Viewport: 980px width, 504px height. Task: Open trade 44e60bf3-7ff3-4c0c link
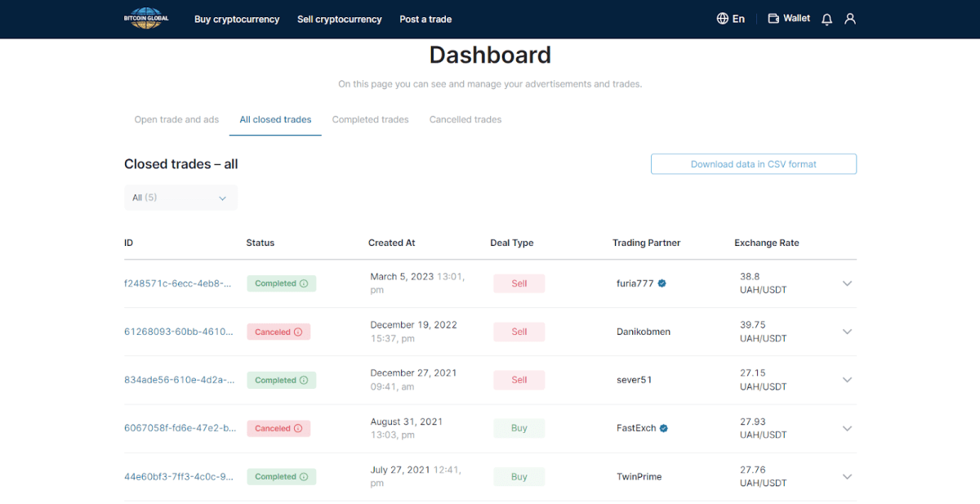pyautogui.click(x=179, y=476)
